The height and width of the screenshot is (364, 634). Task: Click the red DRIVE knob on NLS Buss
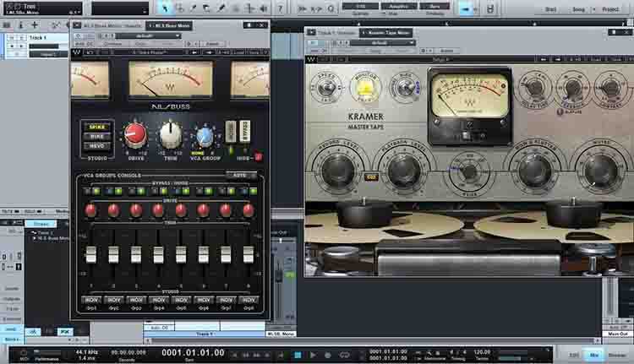(135, 134)
